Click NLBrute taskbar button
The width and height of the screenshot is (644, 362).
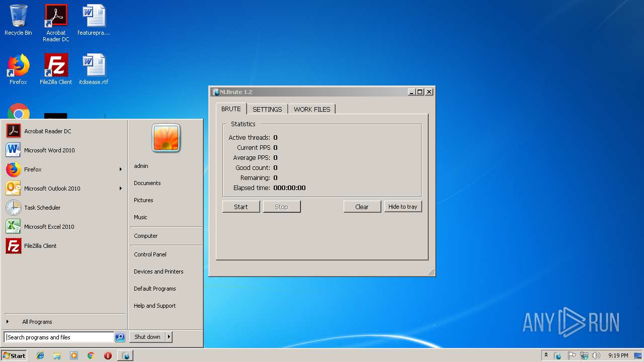pos(125,355)
